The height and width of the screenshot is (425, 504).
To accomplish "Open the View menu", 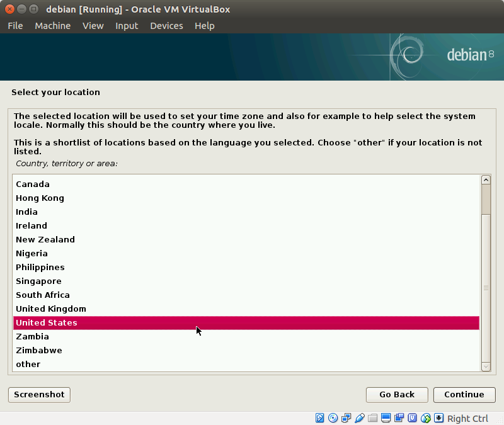I will (x=93, y=26).
